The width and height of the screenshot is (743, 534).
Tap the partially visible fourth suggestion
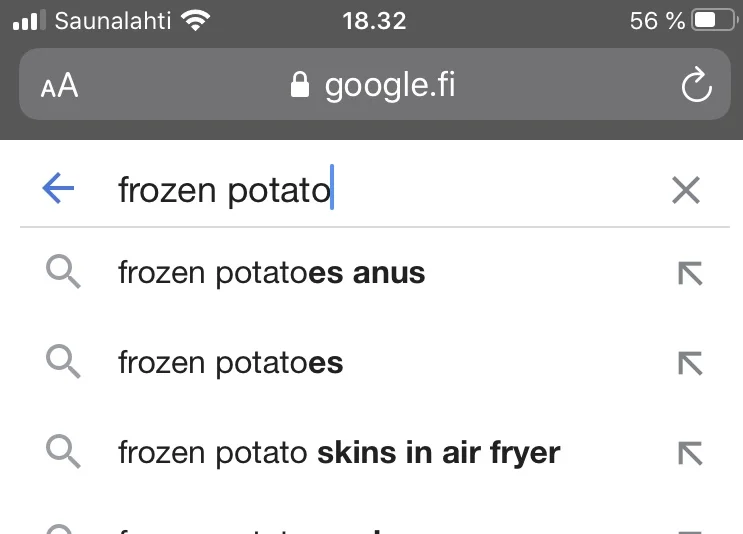pos(300,527)
